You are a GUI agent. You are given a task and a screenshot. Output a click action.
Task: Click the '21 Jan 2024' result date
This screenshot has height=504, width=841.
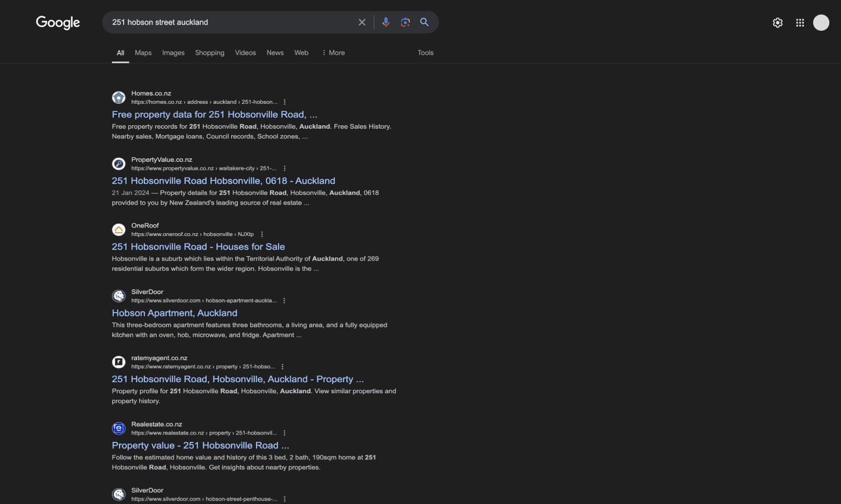[x=131, y=193]
